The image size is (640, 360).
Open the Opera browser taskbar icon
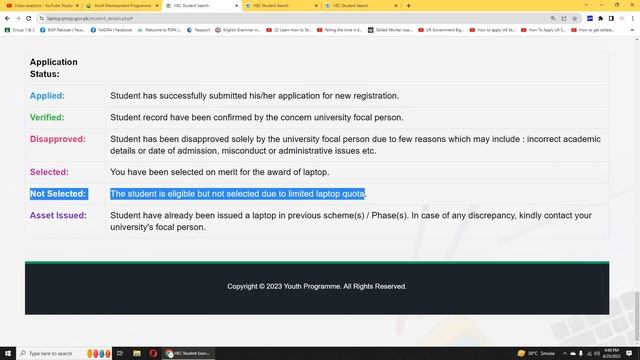click(153, 353)
